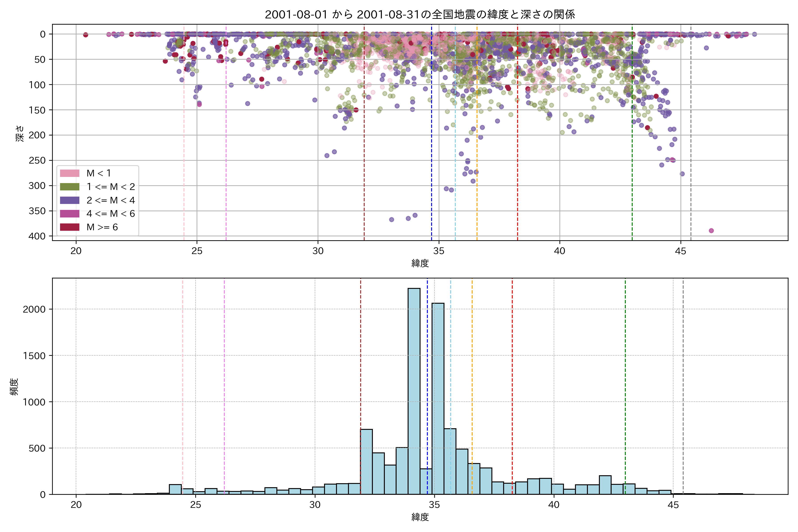This screenshot has width=798, height=532.
Task: Click the olive green 1 <= M < 2 swatch
Action: point(70,187)
